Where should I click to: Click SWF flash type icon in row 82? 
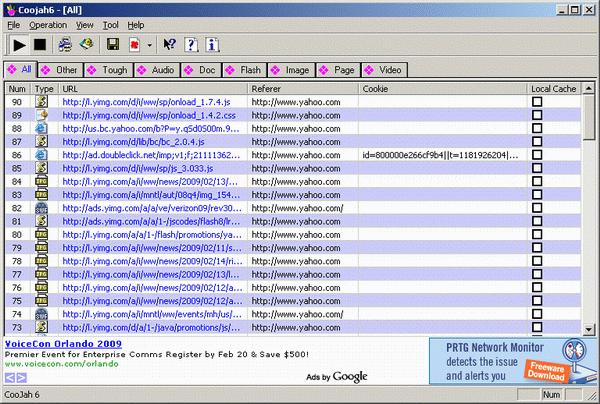point(41,208)
